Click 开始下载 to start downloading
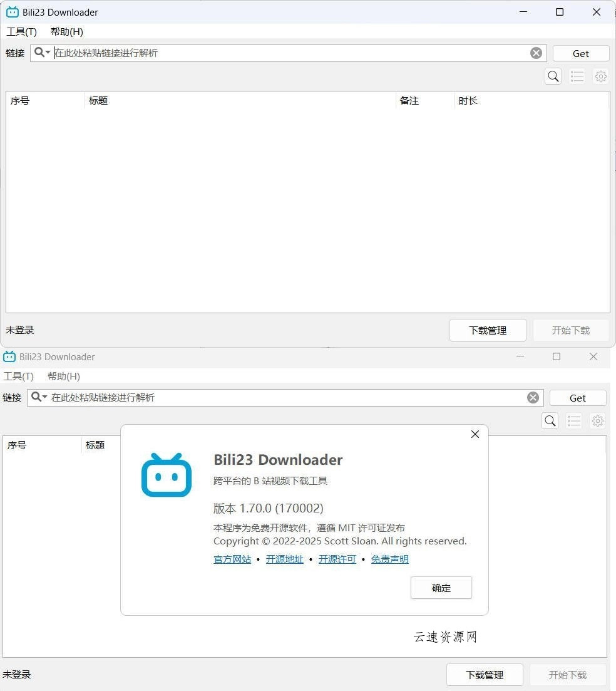Image resolution: width=616 pixels, height=691 pixels. click(570, 330)
